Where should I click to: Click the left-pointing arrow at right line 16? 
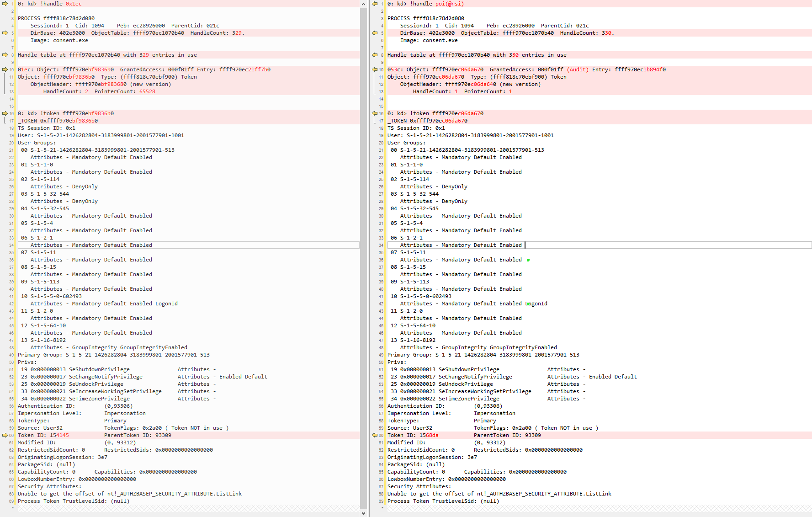375,113
